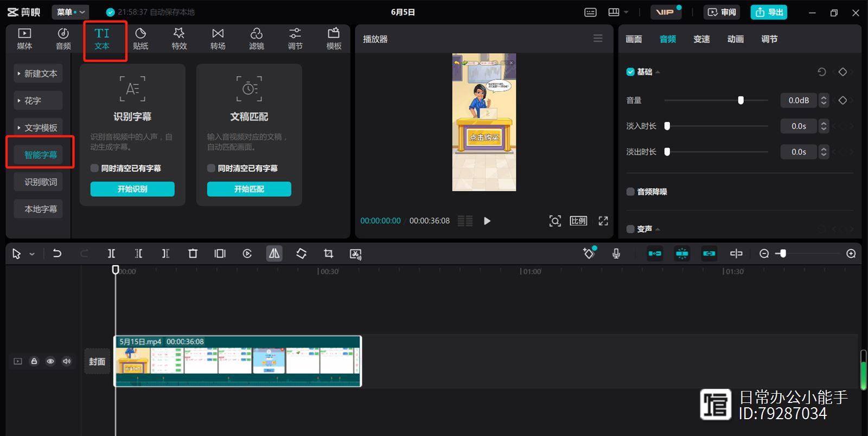Select 识别歌词 in sidebar
The width and height of the screenshot is (868, 436).
click(x=38, y=182)
